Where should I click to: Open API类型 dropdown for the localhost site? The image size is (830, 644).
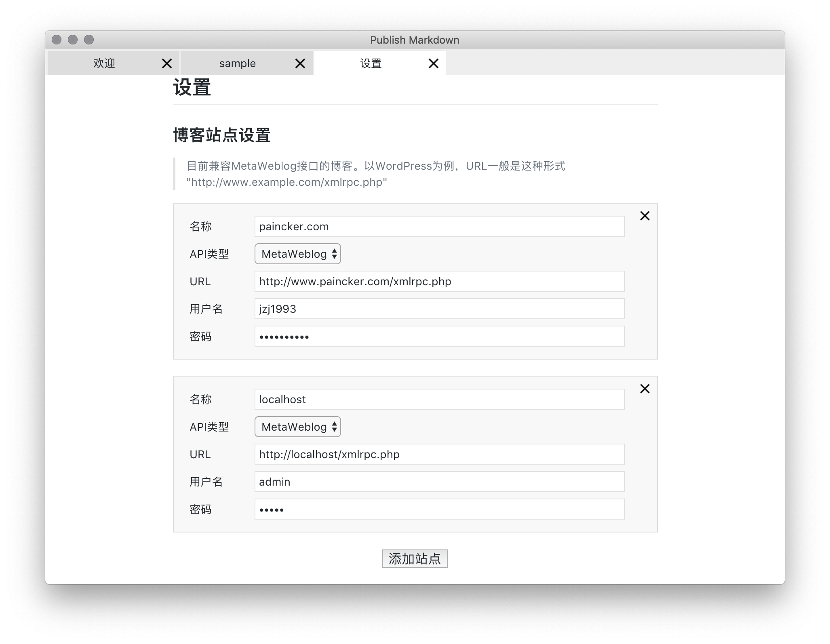pos(298,427)
